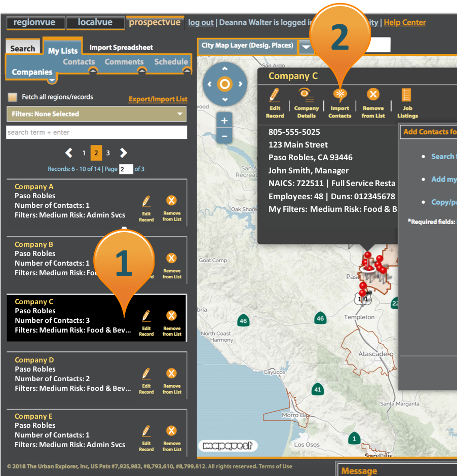Remove Company C using list row icon

172,323
